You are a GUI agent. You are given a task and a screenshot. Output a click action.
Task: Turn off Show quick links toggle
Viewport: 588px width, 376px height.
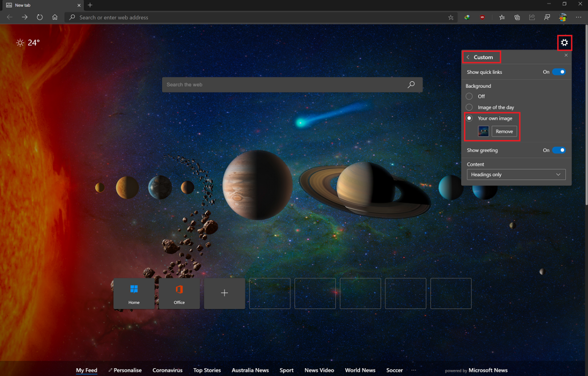tap(559, 72)
